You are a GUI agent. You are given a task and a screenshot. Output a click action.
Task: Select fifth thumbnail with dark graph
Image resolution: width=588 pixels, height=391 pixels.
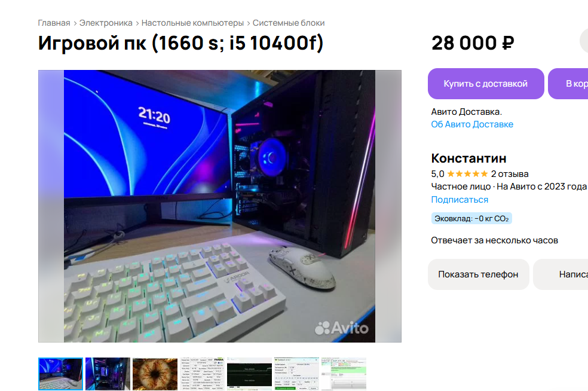coord(249,374)
